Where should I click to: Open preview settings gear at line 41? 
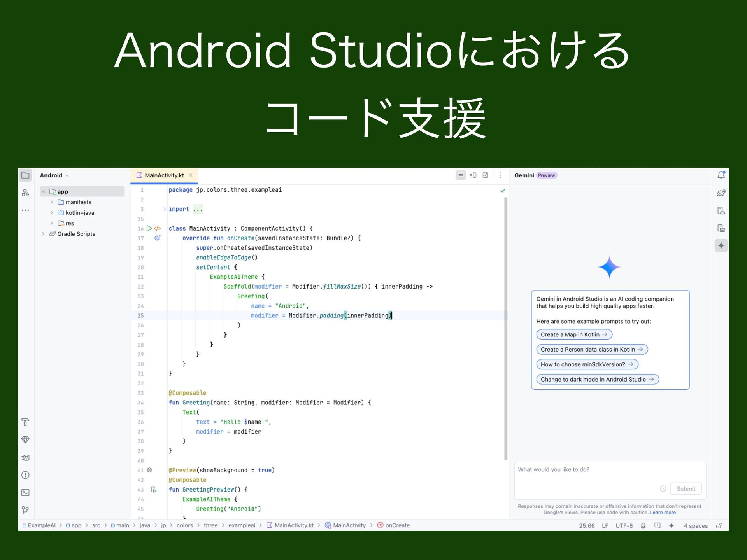click(x=149, y=470)
